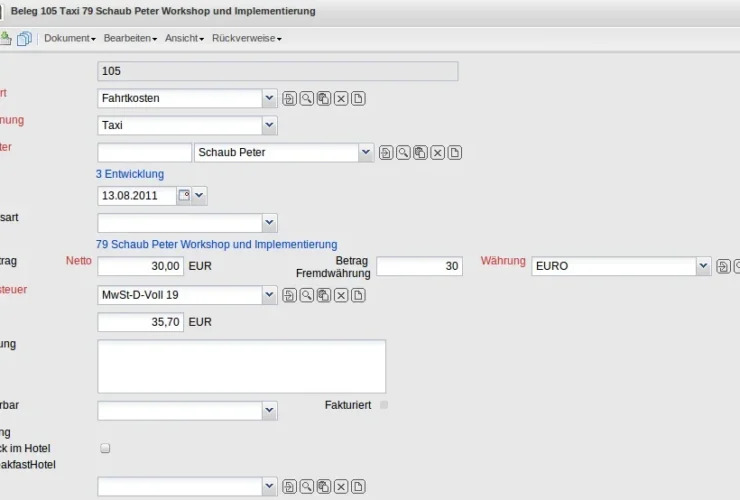Click the search icon beside Fahrtkosten

(307, 98)
